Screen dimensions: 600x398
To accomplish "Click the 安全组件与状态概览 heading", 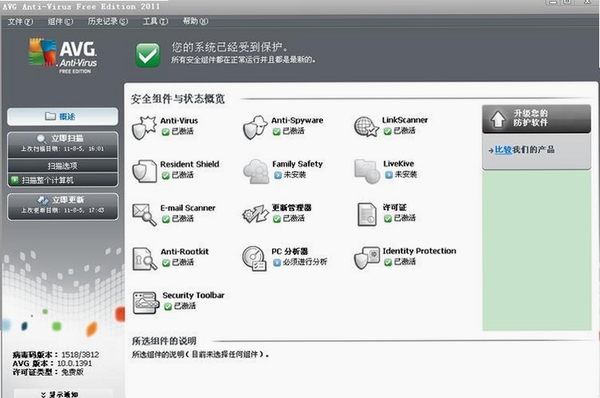I will pos(178,99).
